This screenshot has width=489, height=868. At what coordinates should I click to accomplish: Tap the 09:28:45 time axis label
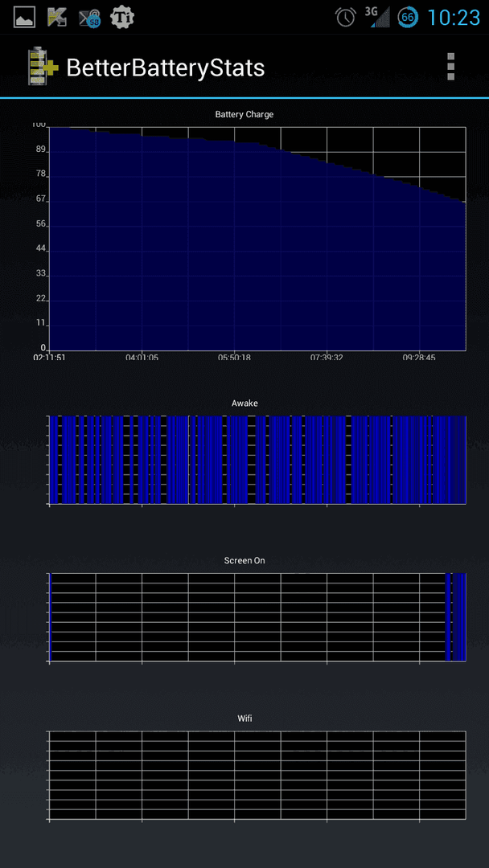(x=419, y=358)
